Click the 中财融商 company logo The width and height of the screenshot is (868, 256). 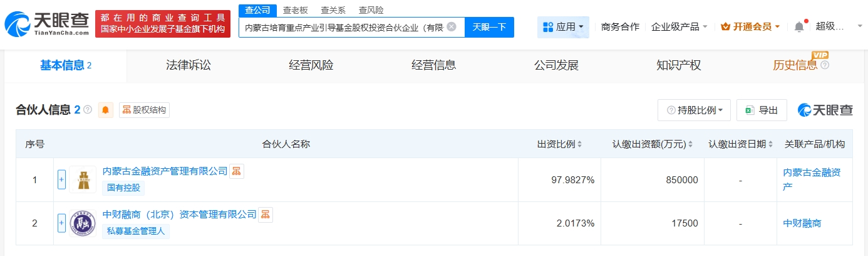82,223
